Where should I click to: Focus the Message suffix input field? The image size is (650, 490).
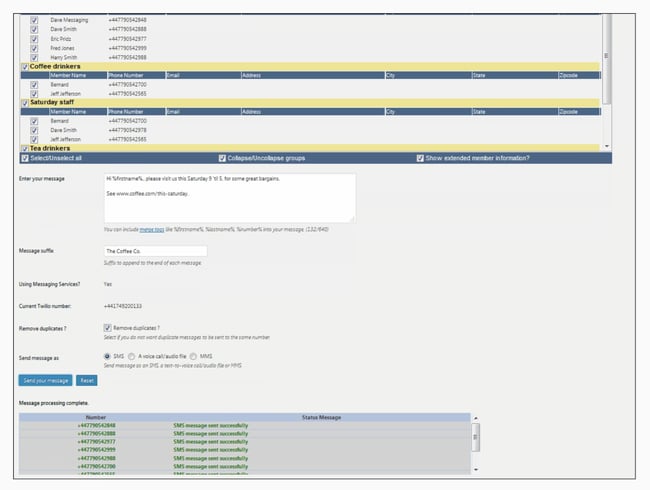(x=155, y=251)
